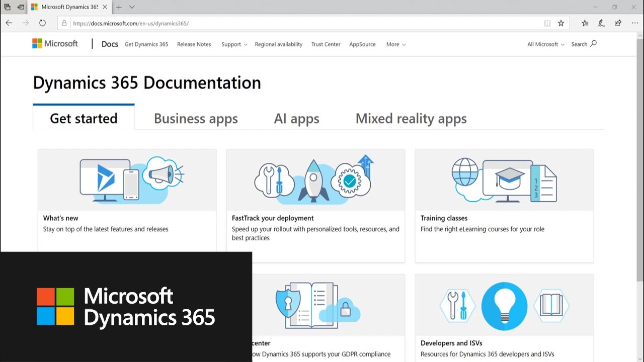Click the set these tabs aside icon
Screen dimensions: 644x362
tap(21, 7)
